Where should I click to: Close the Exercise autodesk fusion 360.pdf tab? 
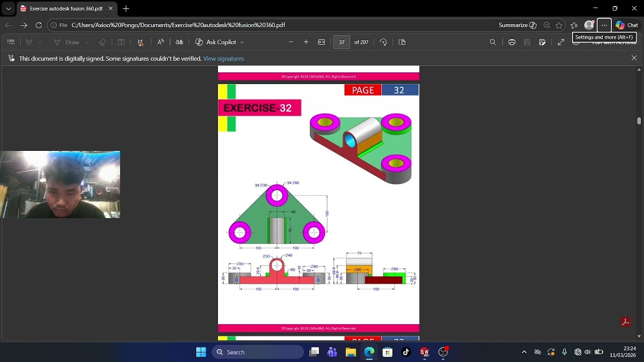coord(111,9)
